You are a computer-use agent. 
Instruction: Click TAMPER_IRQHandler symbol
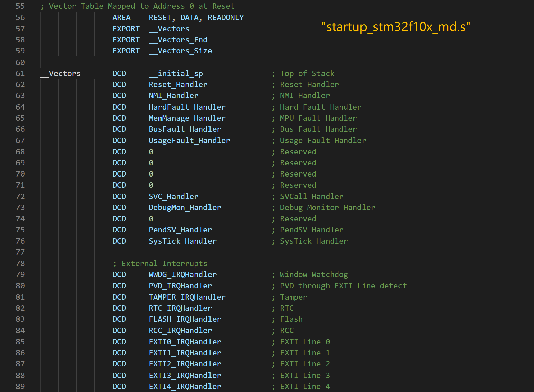pos(187,297)
